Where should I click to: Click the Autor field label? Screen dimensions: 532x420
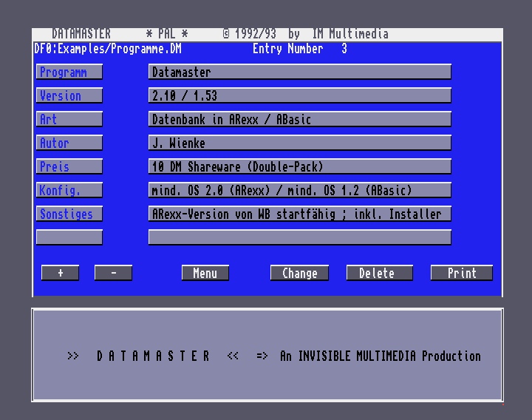pos(69,143)
